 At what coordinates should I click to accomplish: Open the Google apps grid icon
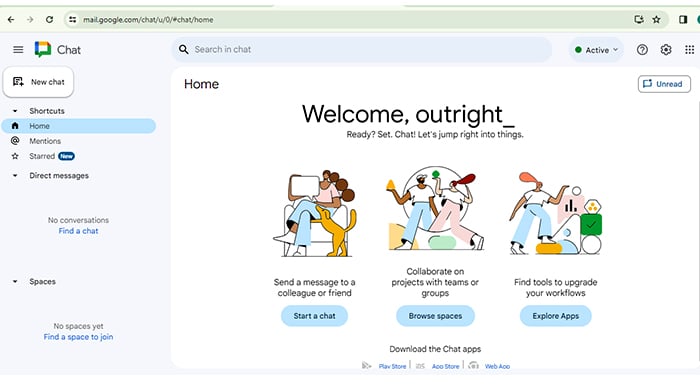point(689,50)
